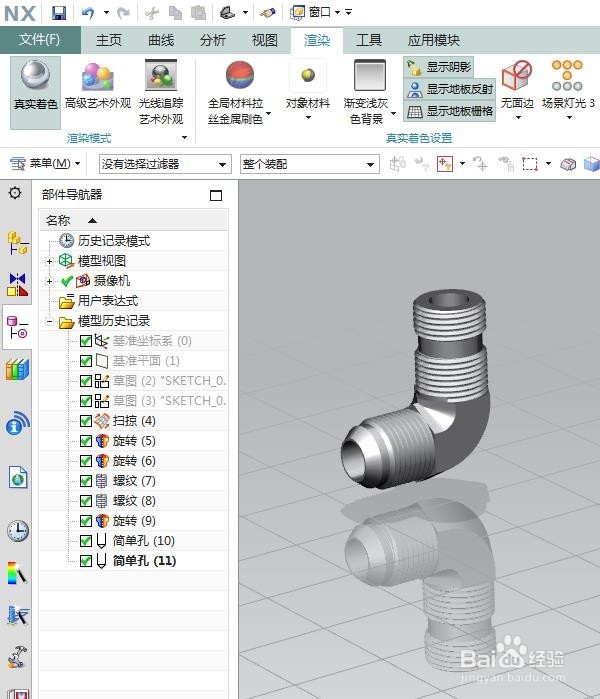Uncheck 基准坐标系 (0) checkbox
600x699 pixels.
86,341
